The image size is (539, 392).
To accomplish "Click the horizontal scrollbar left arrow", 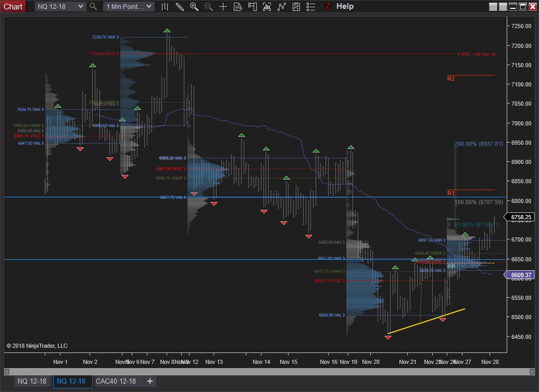I will [x=6, y=371].
